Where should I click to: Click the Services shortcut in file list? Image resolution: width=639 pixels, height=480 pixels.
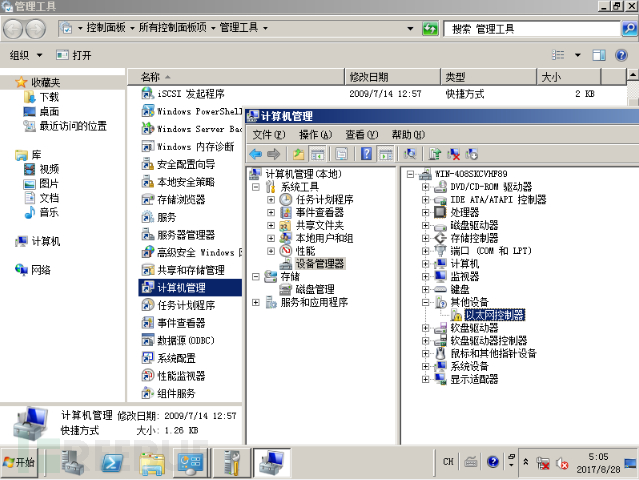pyautogui.click(x=166, y=218)
